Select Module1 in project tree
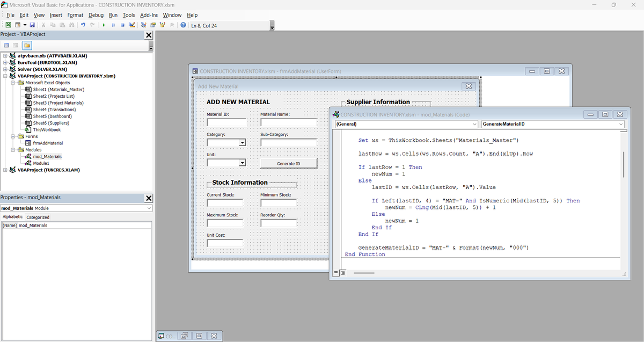 (x=41, y=163)
